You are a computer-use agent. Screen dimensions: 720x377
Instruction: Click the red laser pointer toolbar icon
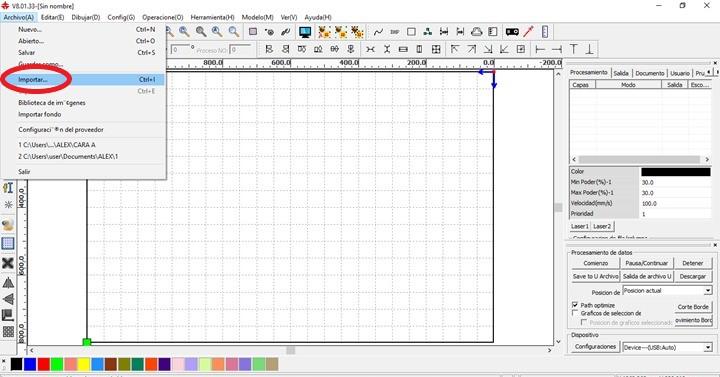tap(529, 32)
